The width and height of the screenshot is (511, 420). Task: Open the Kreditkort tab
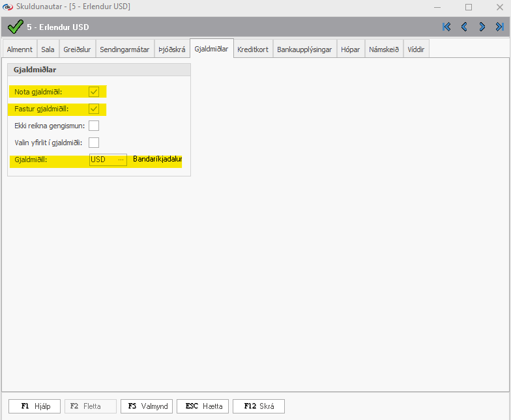[253, 49]
